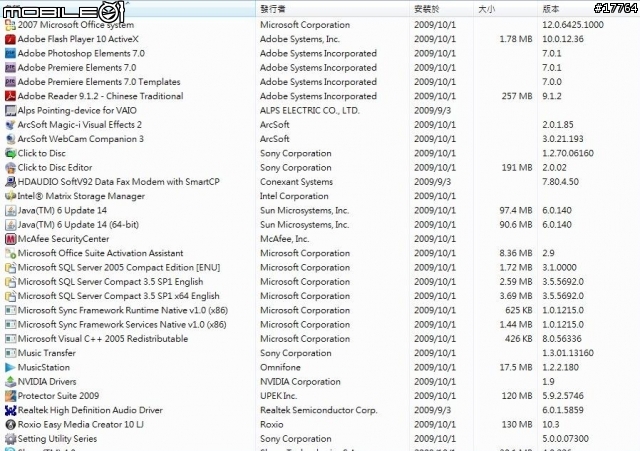Click the McAfee SecurityCenter icon

coord(10,239)
